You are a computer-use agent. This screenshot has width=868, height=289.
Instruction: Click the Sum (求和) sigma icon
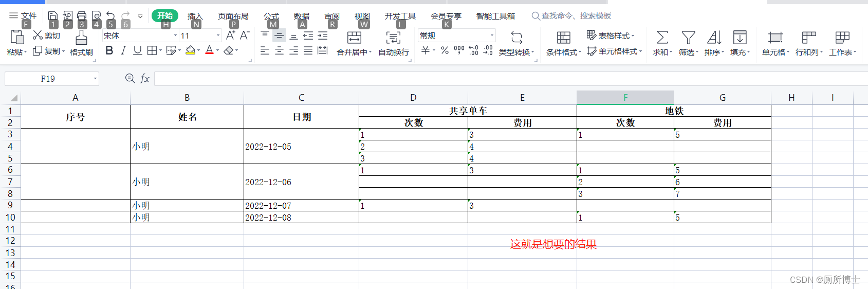(662, 37)
